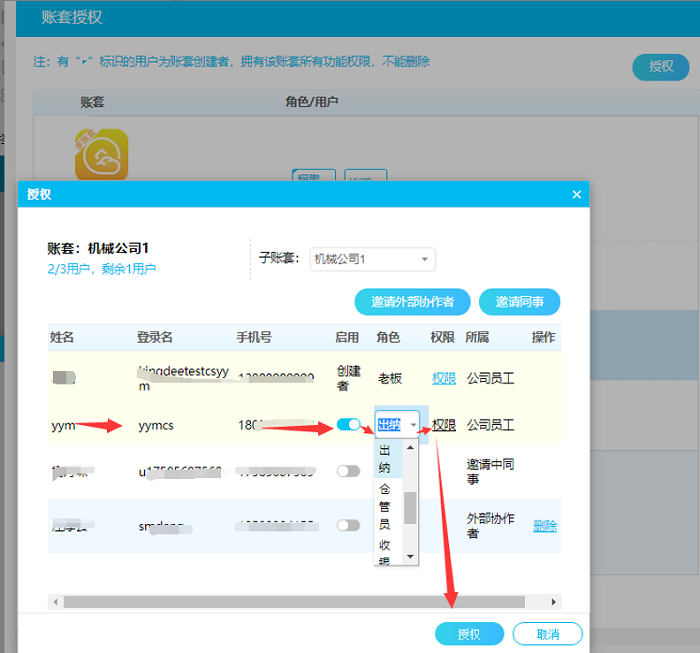Screen dimensions: 700x653
Task: Click the role list's scroll-down arrow
Action: click(410, 558)
